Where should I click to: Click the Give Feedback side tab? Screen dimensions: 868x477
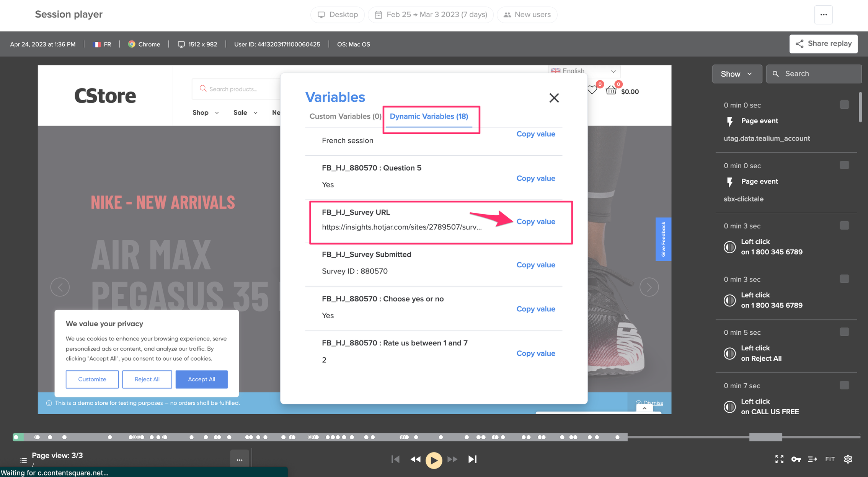[x=663, y=239]
